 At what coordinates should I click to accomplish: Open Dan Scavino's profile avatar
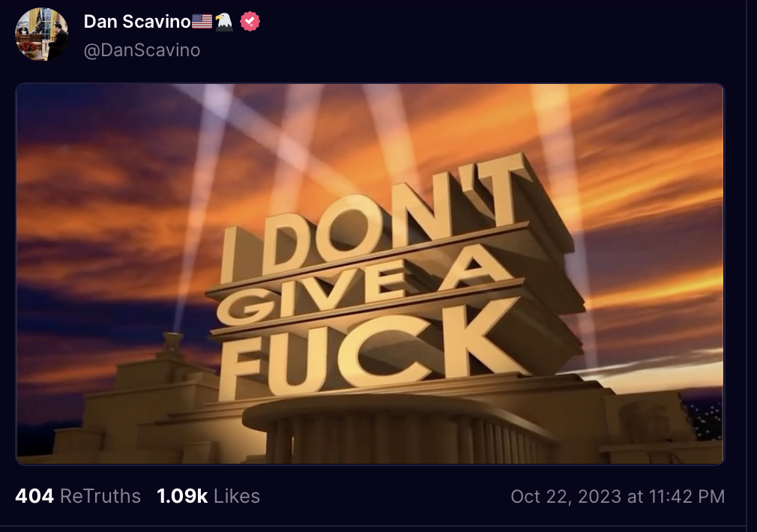[42, 34]
